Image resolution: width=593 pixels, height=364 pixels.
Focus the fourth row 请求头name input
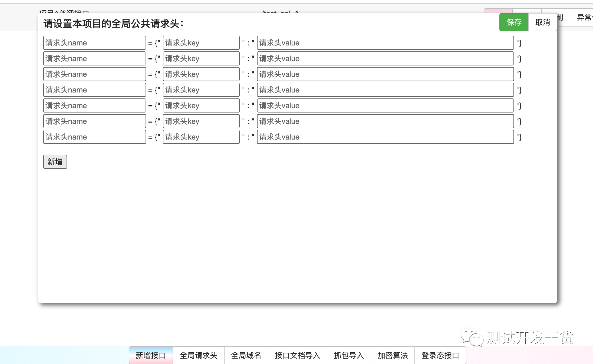[95, 90]
